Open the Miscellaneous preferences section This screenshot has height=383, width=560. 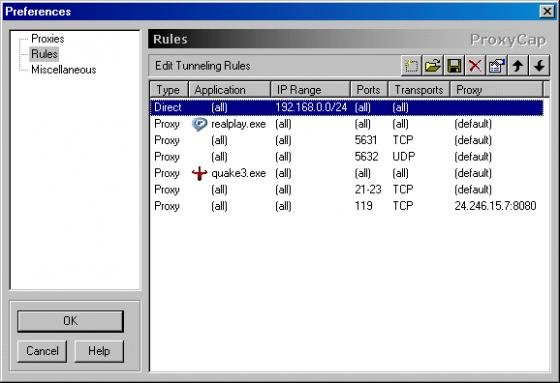click(x=64, y=70)
